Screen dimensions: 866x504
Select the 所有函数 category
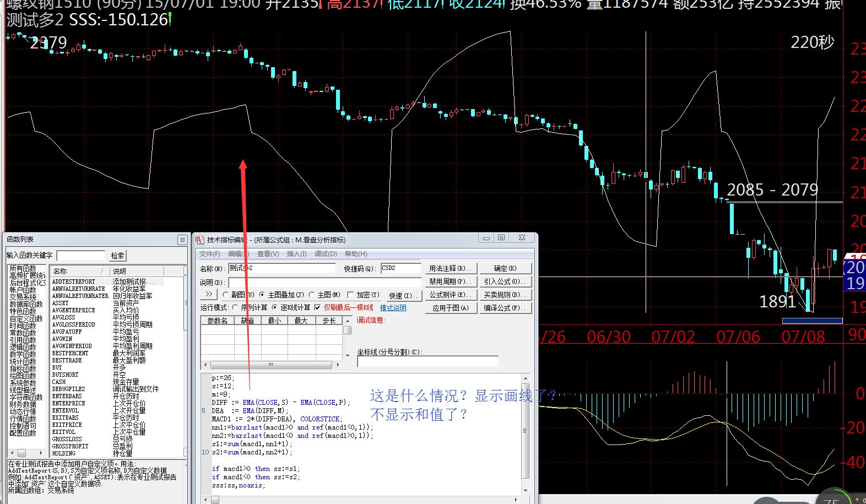click(x=23, y=268)
